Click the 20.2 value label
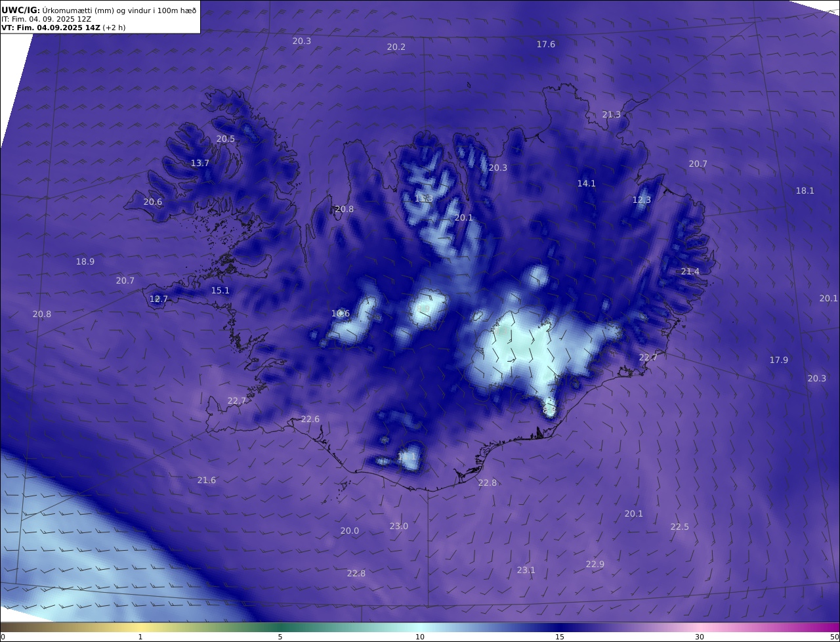Image resolution: width=840 pixels, height=642 pixels. click(x=396, y=47)
